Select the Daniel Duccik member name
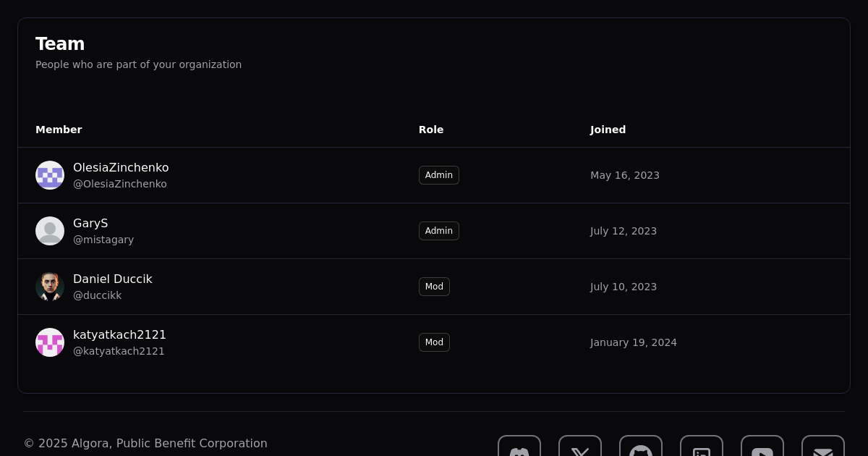 click(x=113, y=279)
